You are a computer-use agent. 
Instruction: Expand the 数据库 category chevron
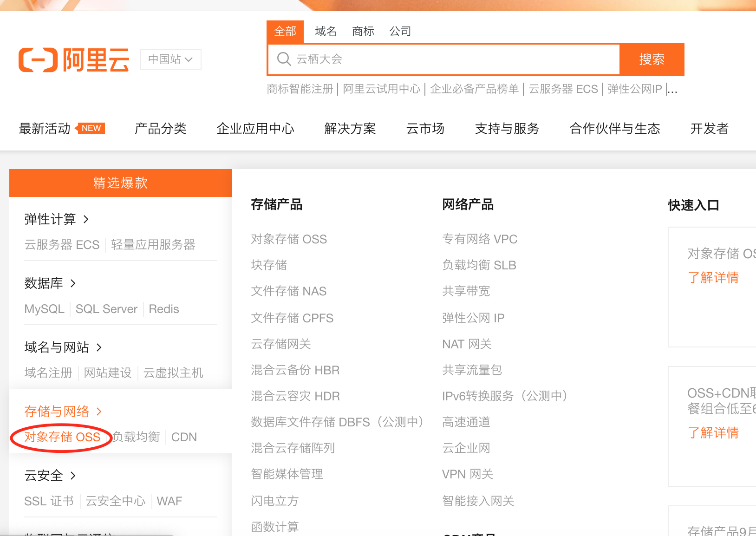coord(73,283)
